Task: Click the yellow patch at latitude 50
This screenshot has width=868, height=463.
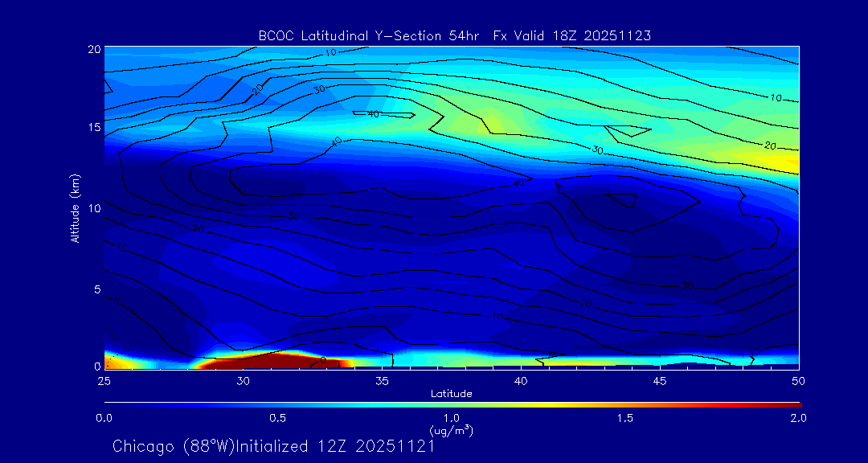Action: pyautogui.click(x=780, y=162)
